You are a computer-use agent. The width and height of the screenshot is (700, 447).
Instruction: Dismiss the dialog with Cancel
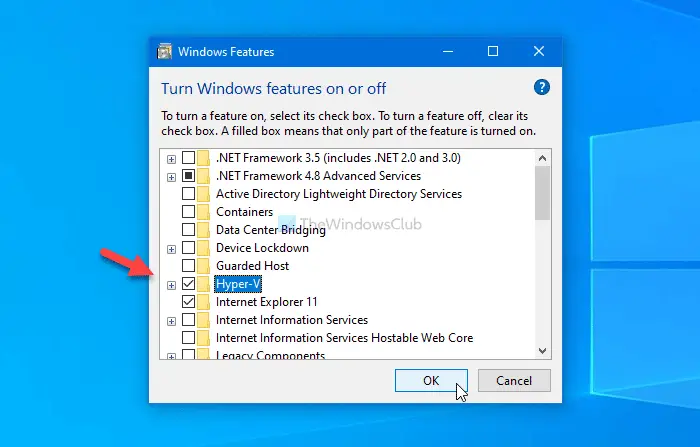coord(514,380)
